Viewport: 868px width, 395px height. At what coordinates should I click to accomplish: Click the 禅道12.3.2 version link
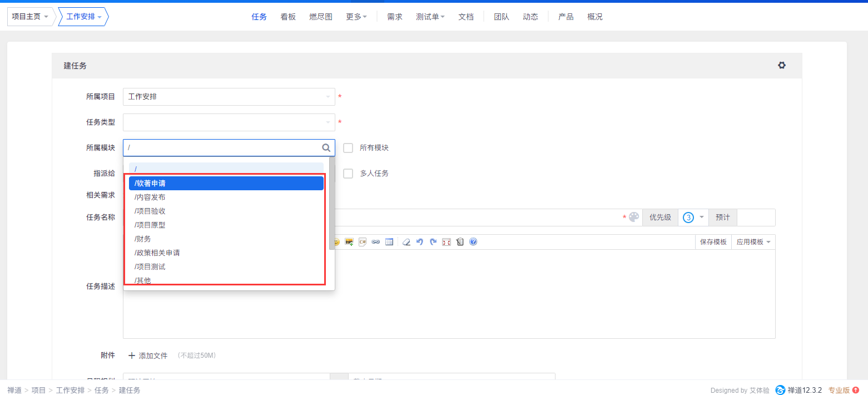pos(805,390)
